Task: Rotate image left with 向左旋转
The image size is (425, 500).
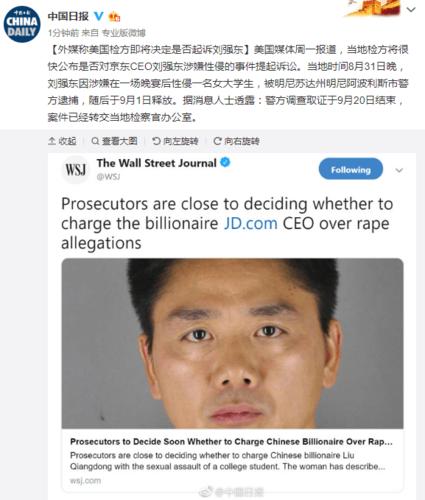Action: click(175, 141)
